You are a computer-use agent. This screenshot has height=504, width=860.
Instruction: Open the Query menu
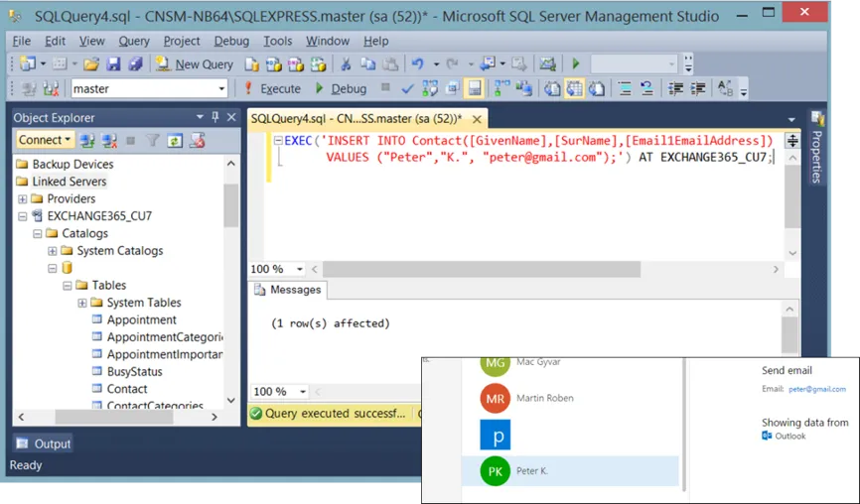(x=134, y=41)
